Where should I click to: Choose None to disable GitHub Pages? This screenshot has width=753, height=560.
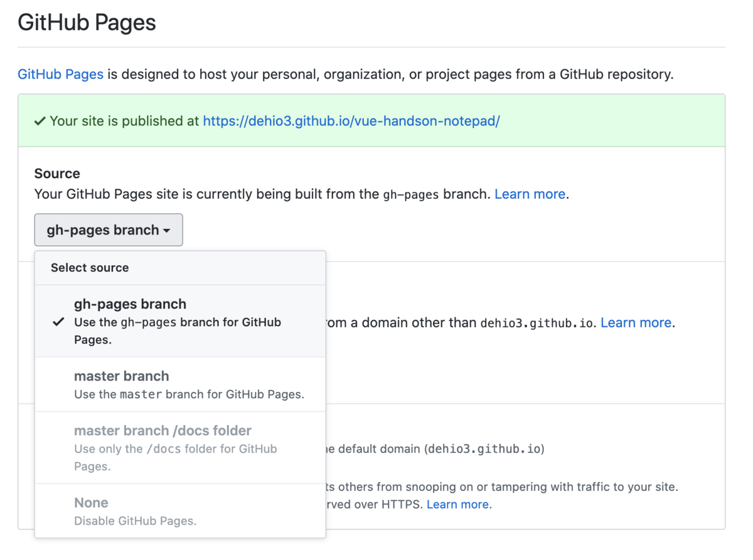[180, 510]
